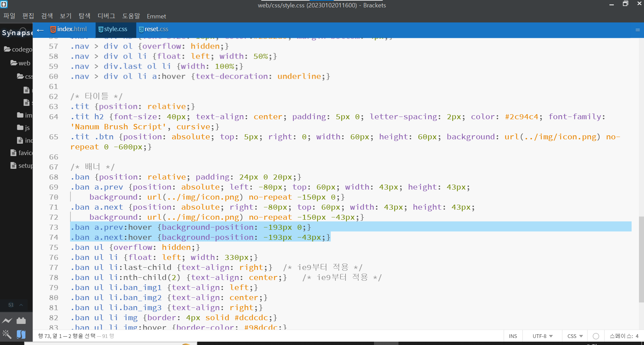Click the setup file icon
This screenshot has height=345, width=644.
click(x=13, y=165)
